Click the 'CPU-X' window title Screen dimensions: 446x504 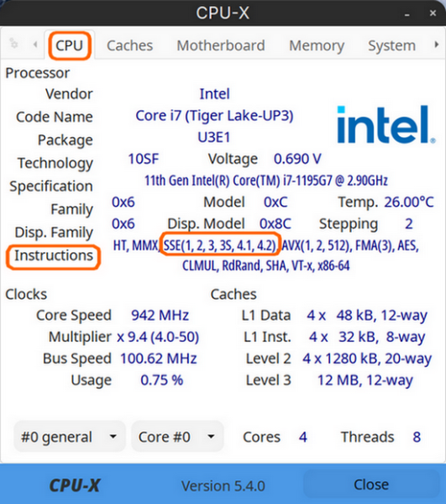click(x=223, y=13)
